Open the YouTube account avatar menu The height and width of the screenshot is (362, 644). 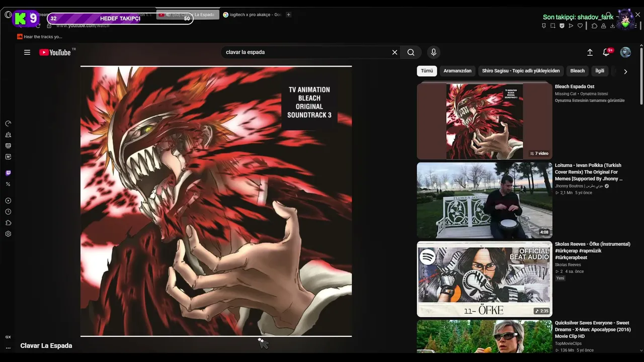pyautogui.click(x=625, y=52)
